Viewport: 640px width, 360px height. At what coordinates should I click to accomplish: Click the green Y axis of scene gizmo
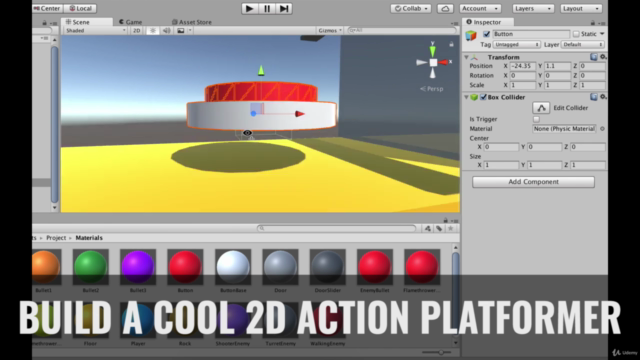coord(432,50)
